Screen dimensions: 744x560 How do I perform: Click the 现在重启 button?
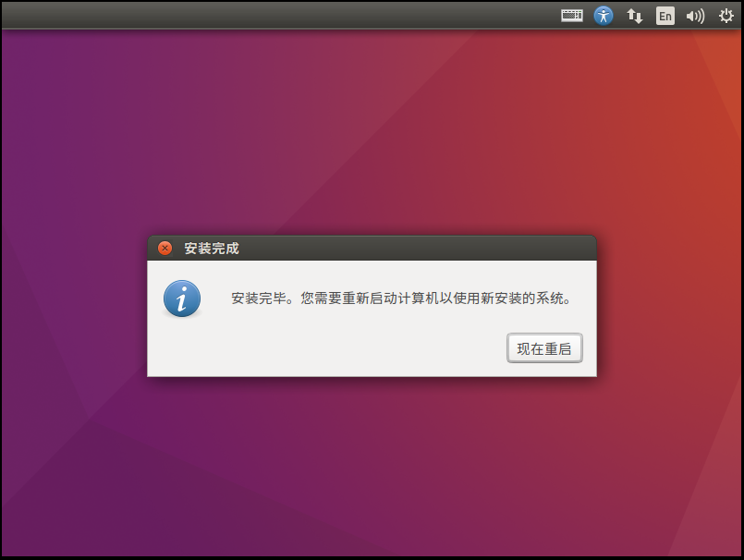coord(544,348)
